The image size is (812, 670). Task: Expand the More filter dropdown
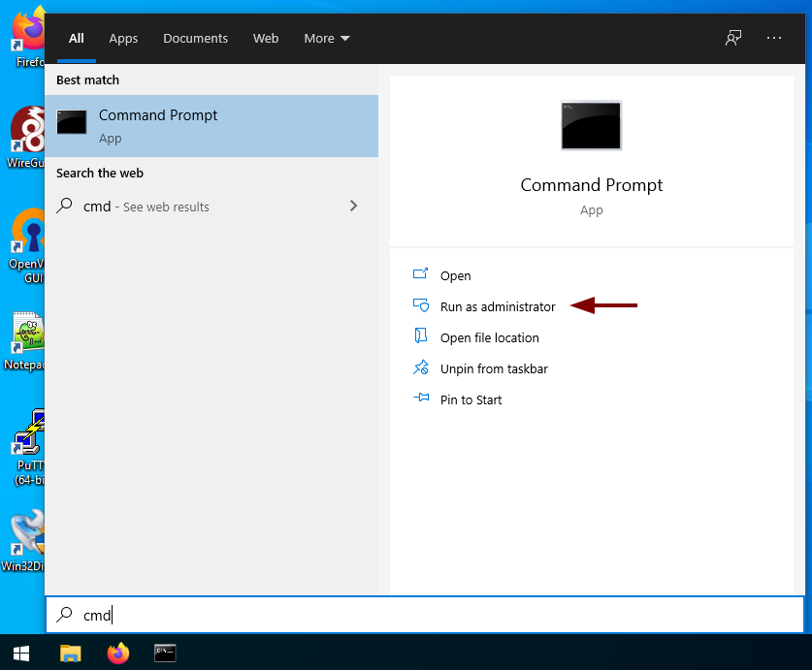[327, 39]
